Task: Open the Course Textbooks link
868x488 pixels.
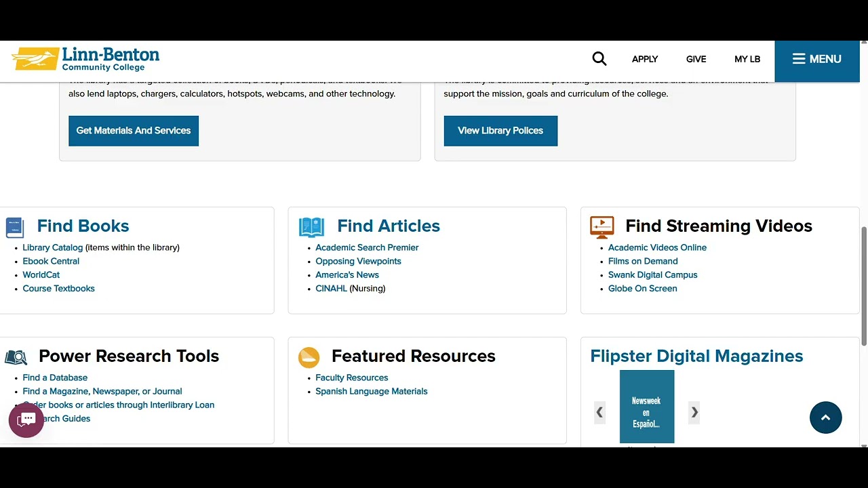Action: [58, 288]
